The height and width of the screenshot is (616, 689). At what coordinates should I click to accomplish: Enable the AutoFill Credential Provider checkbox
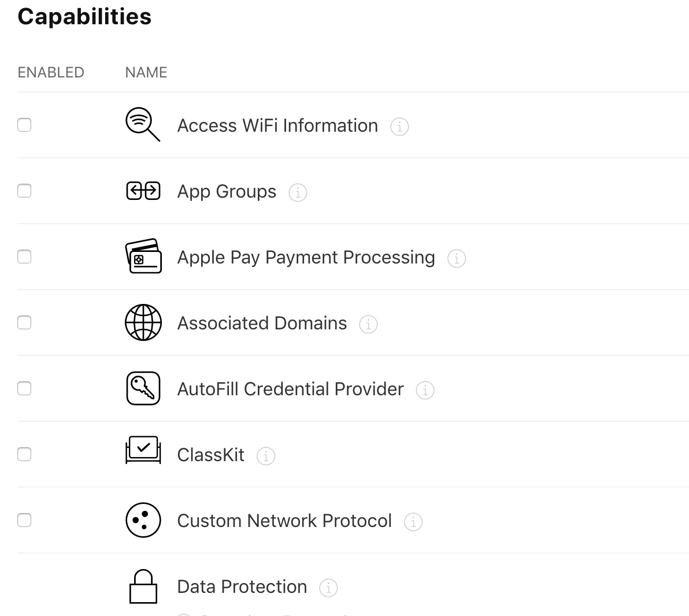[24, 388]
